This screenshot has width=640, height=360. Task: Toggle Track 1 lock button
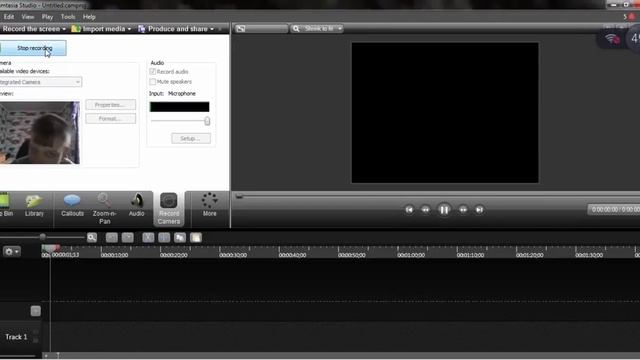(36, 340)
